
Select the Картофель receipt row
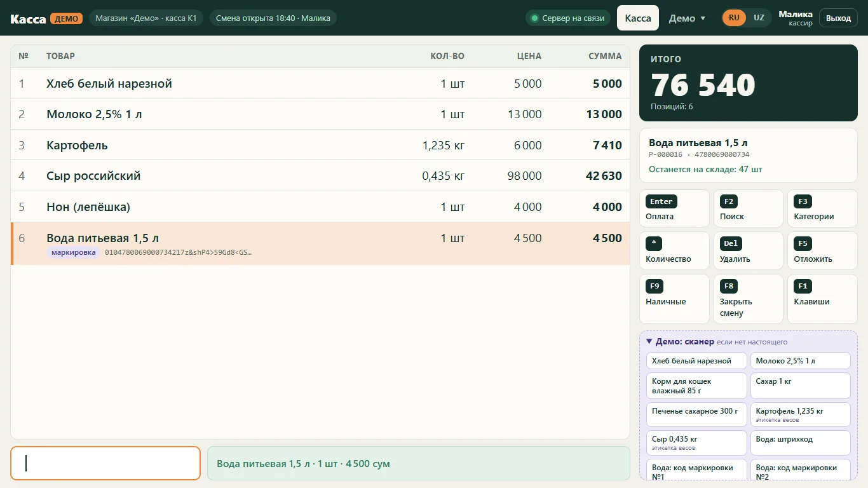320,145
